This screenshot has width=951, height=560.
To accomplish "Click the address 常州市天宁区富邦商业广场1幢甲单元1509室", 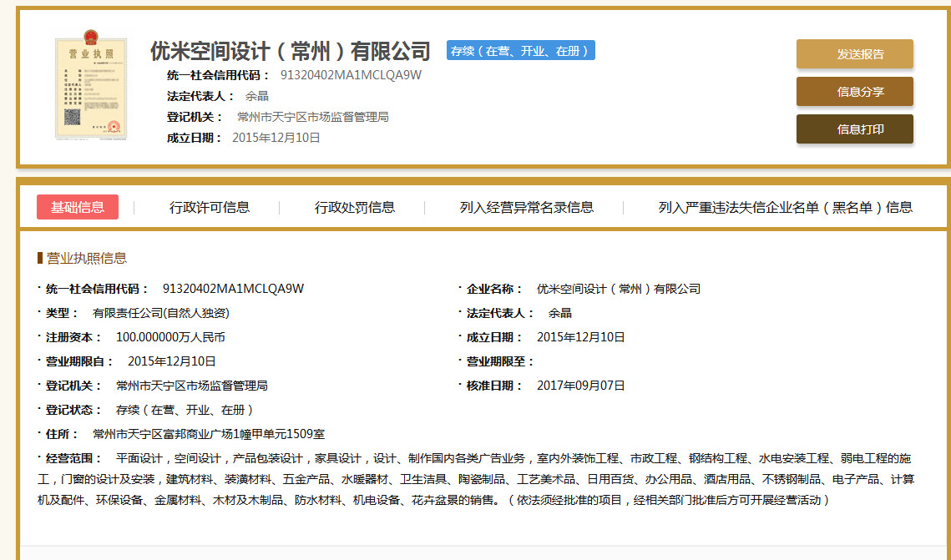I will click(x=209, y=434).
